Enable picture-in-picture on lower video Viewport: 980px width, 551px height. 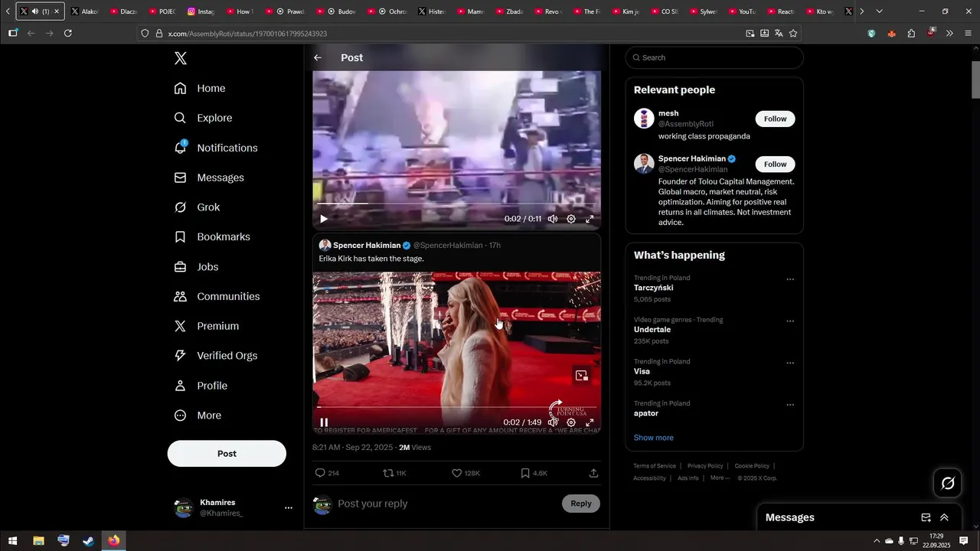(582, 376)
